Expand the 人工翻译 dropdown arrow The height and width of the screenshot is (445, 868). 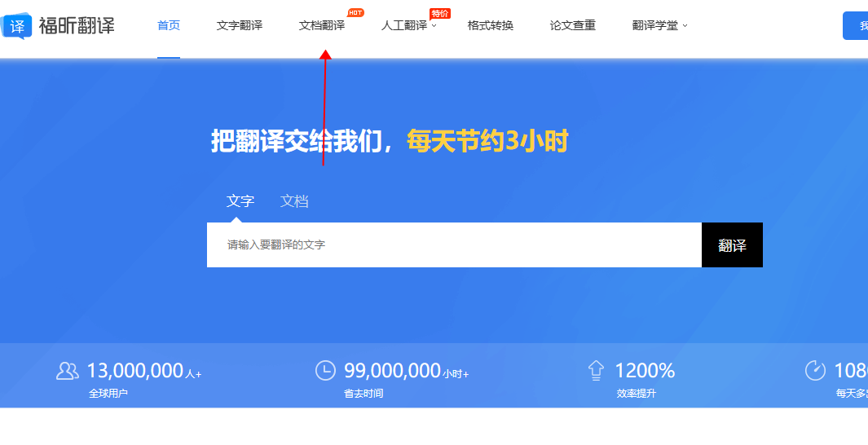[x=434, y=26]
